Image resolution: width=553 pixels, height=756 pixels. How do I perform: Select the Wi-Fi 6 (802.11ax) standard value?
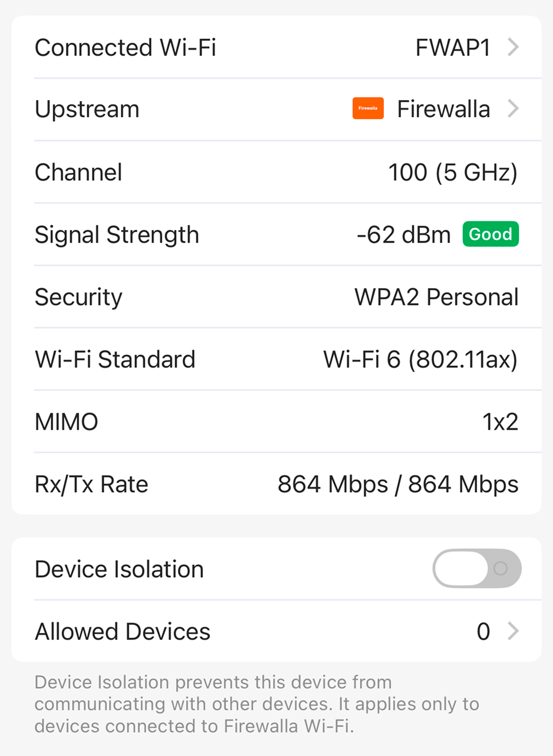pyautogui.click(x=420, y=360)
